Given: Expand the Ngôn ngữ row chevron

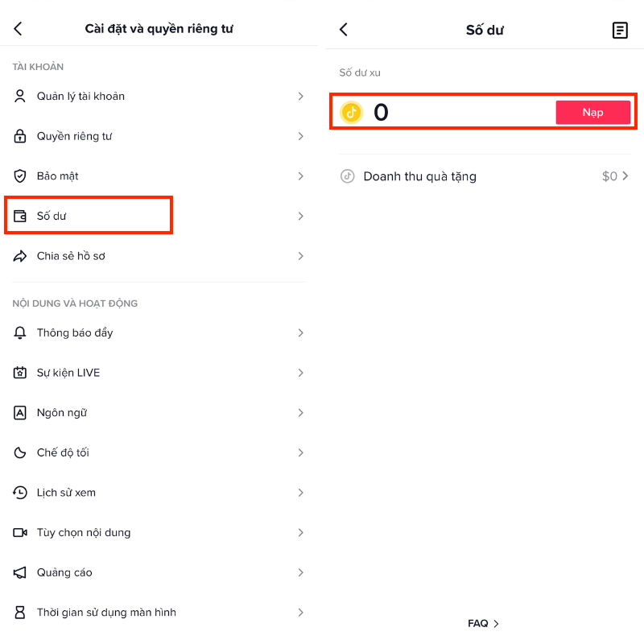Looking at the screenshot, I should click(301, 412).
